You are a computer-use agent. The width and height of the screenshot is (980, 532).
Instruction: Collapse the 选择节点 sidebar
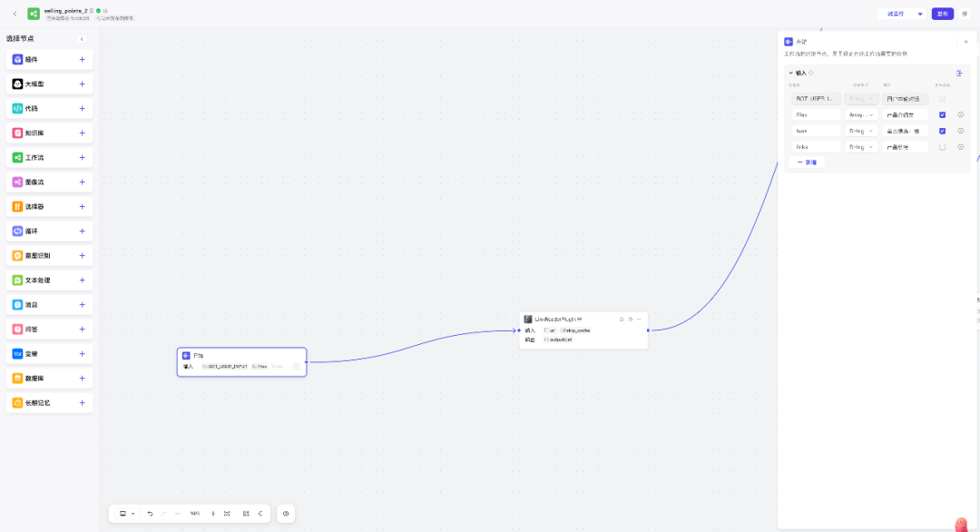point(82,39)
